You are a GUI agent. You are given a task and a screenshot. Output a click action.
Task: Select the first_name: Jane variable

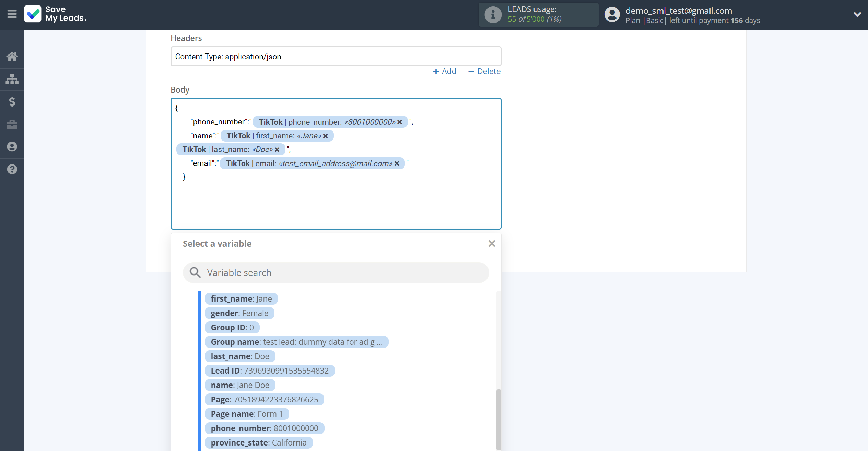tap(241, 299)
